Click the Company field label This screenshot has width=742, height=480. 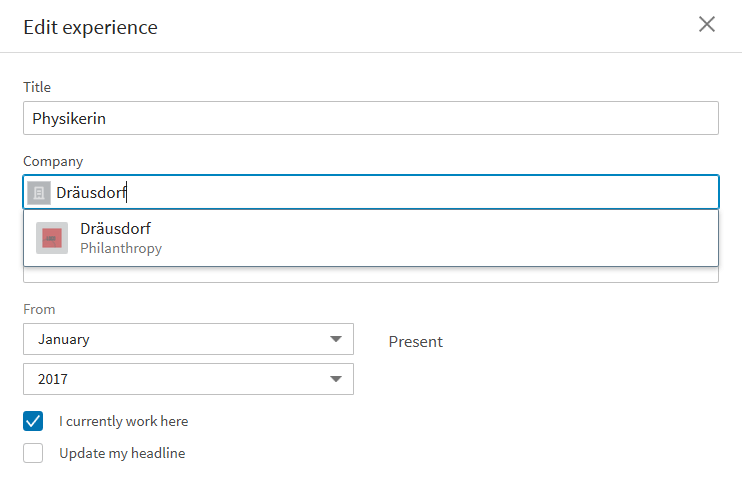(x=53, y=161)
